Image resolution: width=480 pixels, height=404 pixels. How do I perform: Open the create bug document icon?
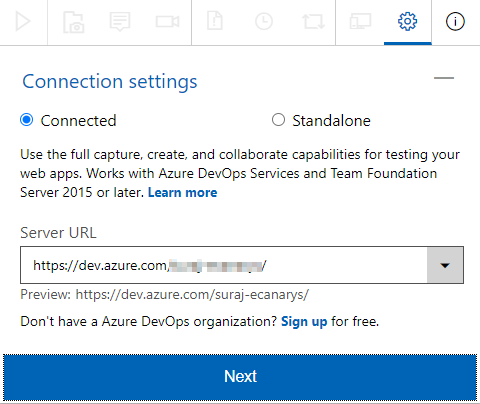(x=215, y=21)
